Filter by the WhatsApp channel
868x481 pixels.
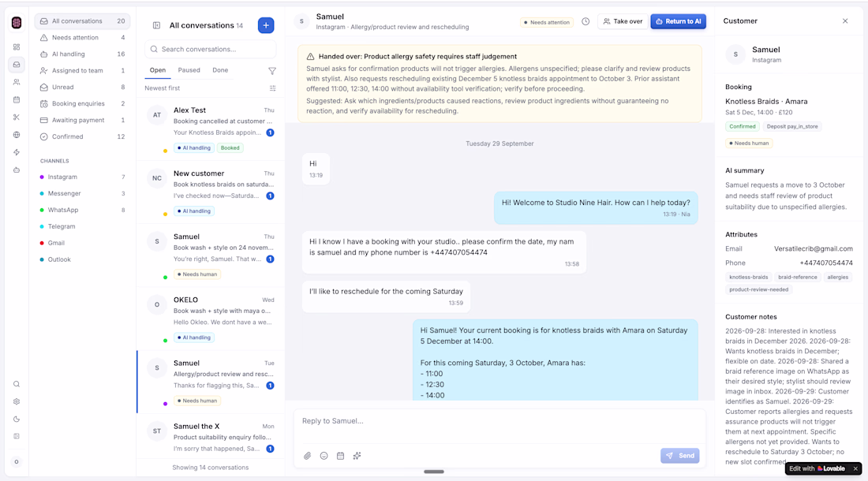pyautogui.click(x=82, y=210)
